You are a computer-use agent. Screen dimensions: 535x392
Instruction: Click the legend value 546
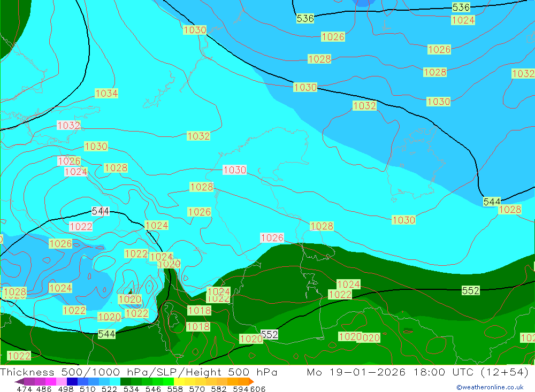coord(153,389)
